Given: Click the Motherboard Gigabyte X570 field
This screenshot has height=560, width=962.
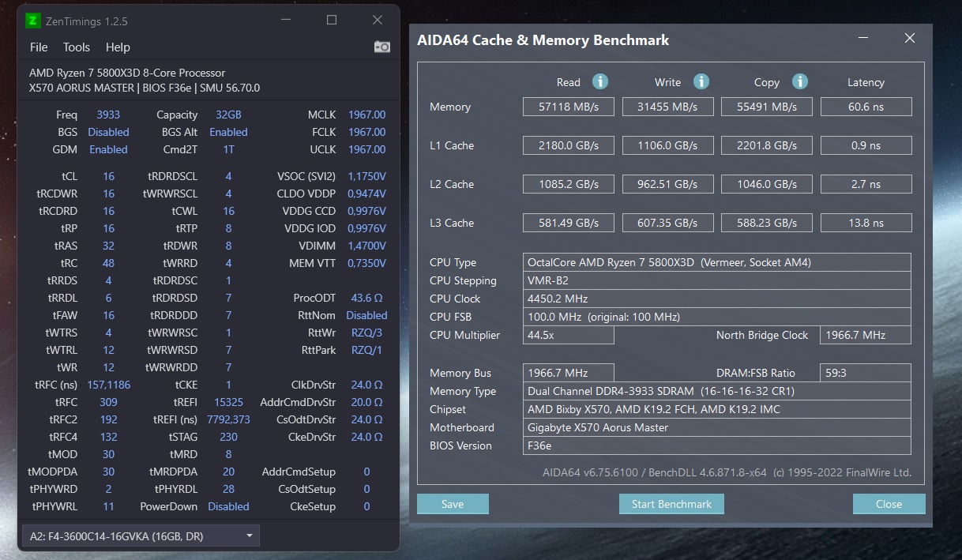Looking at the screenshot, I should click(x=717, y=427).
